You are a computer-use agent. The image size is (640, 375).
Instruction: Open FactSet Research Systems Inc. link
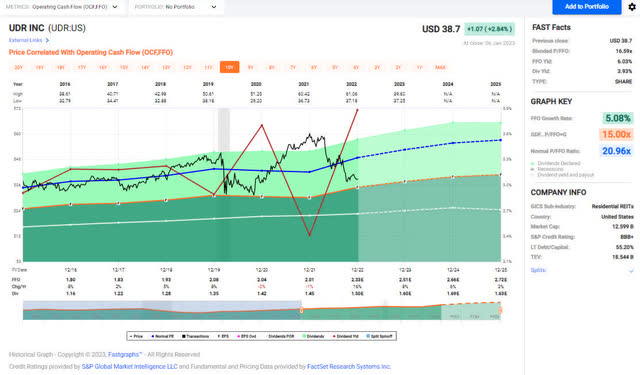click(x=349, y=366)
